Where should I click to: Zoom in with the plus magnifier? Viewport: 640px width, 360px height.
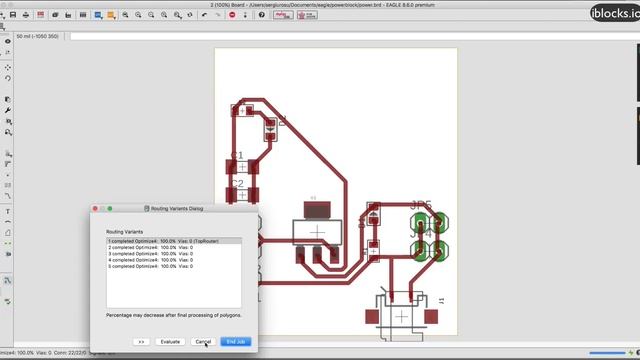click(x=138, y=15)
